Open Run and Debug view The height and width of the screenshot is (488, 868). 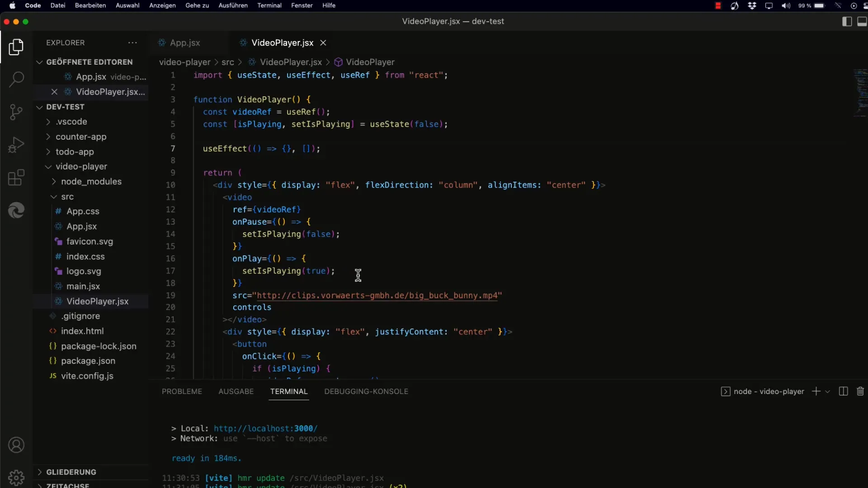16,145
